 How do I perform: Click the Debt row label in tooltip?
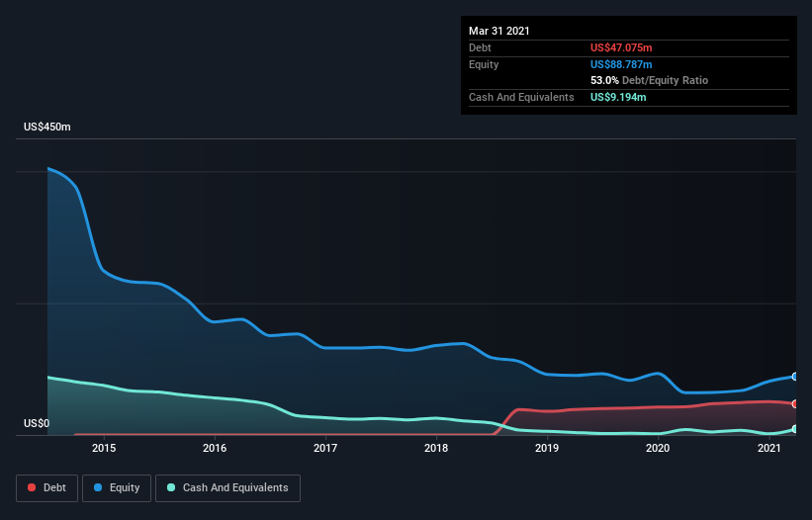point(480,47)
